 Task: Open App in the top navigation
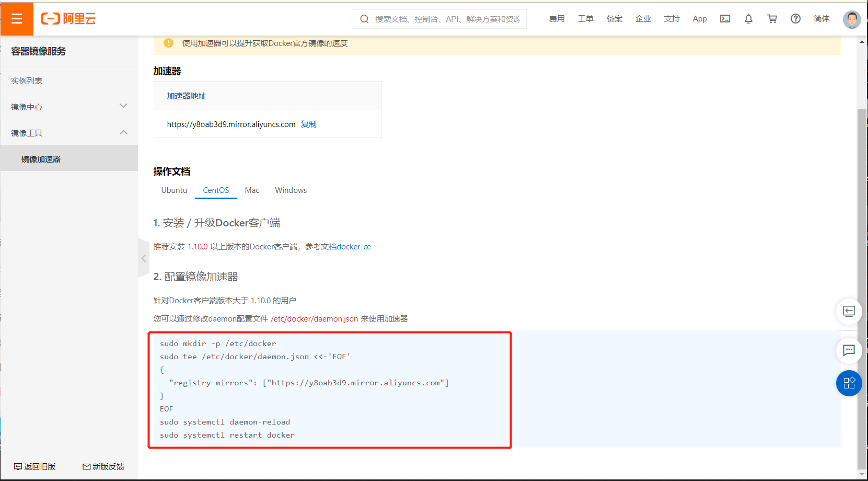(x=700, y=19)
